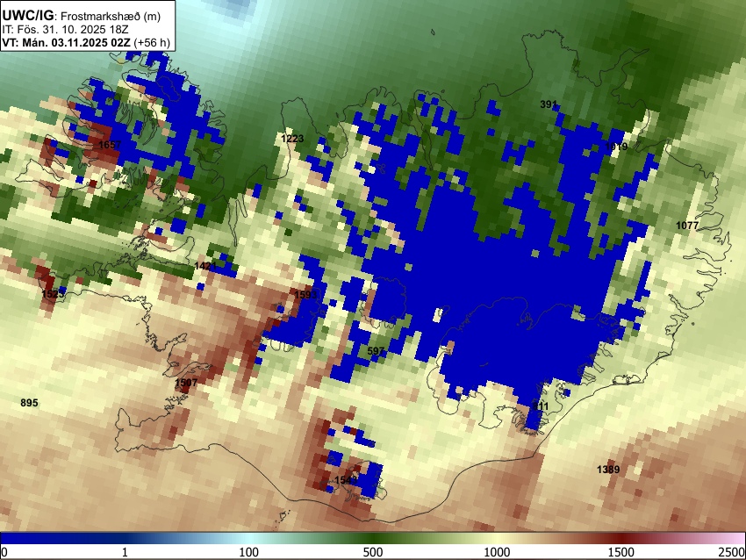Click the legend label 0
The height and width of the screenshot is (560, 746).
pyautogui.click(x=4, y=552)
